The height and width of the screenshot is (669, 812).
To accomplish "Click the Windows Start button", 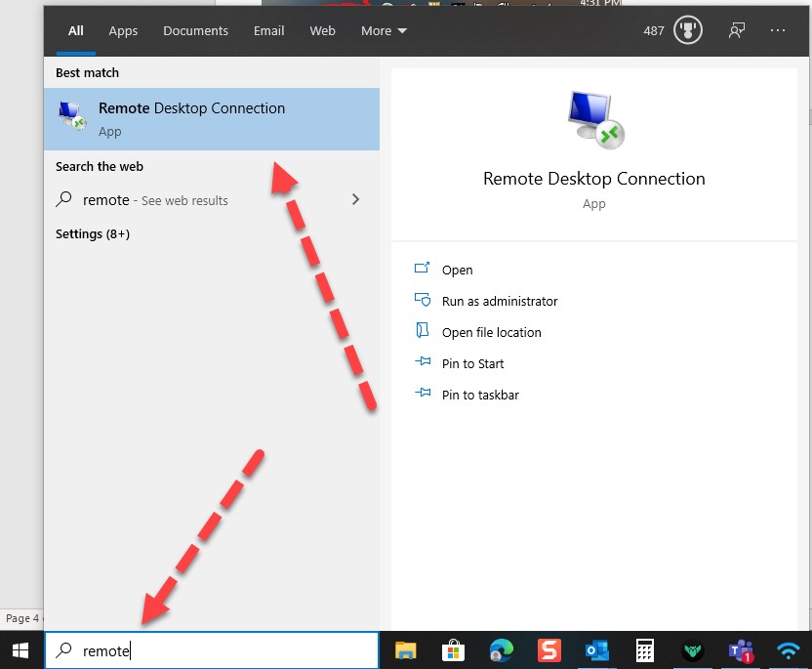I will (20, 650).
